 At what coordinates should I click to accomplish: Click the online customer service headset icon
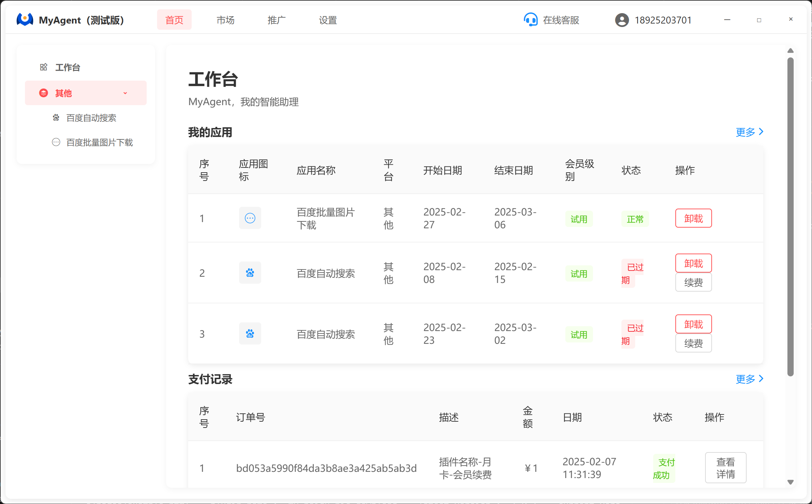click(x=530, y=20)
